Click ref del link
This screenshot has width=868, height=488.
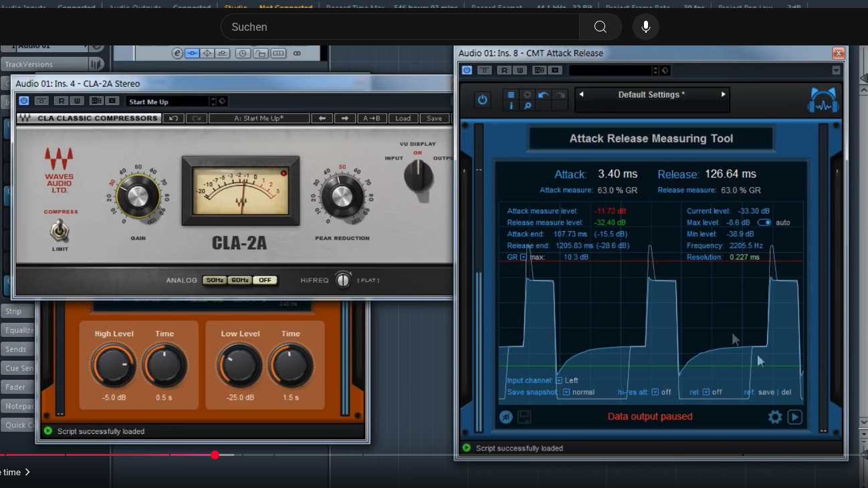coord(786,392)
